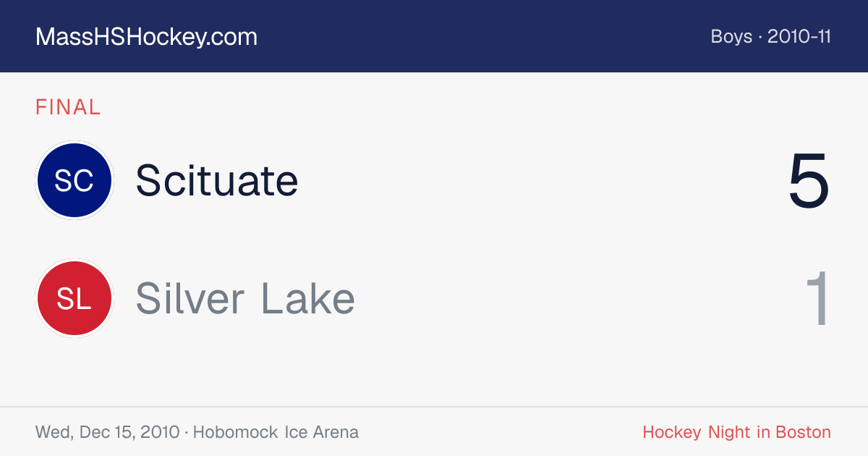Click the word Boston in footer
Screen dimensions: 868x456
[804, 432]
